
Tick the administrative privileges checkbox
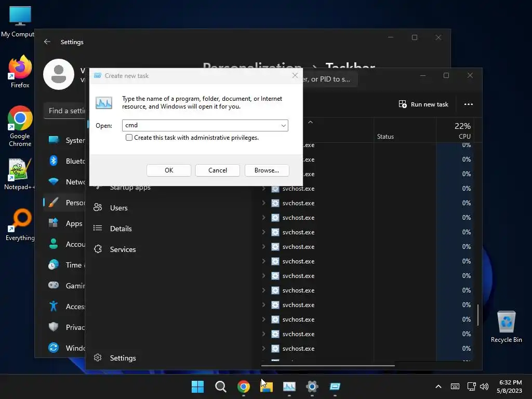(x=129, y=137)
